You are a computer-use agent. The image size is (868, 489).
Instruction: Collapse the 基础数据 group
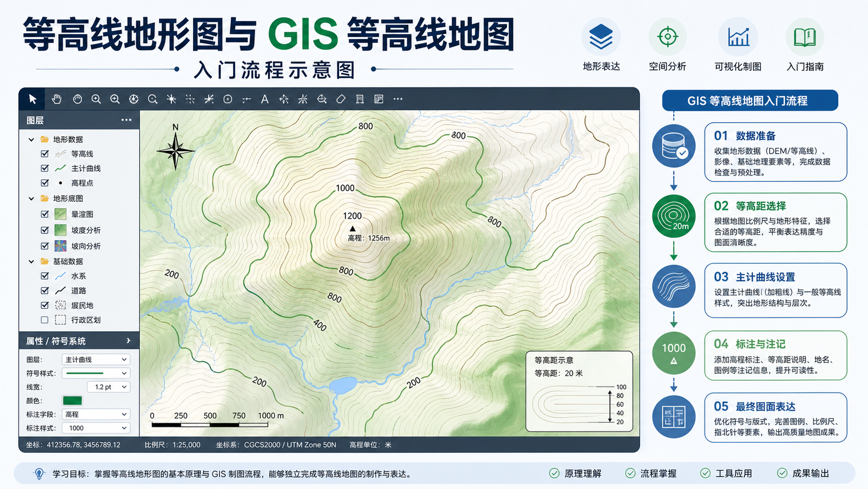[x=31, y=261]
